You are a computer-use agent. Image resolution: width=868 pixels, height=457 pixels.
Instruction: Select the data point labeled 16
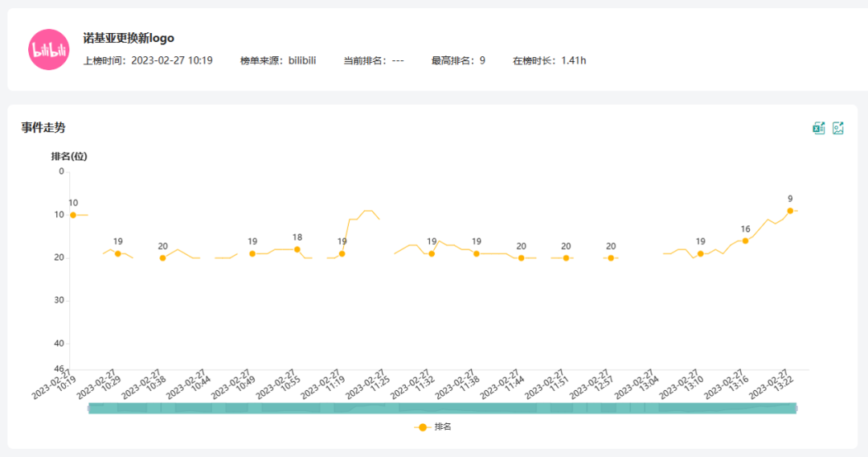coord(745,241)
